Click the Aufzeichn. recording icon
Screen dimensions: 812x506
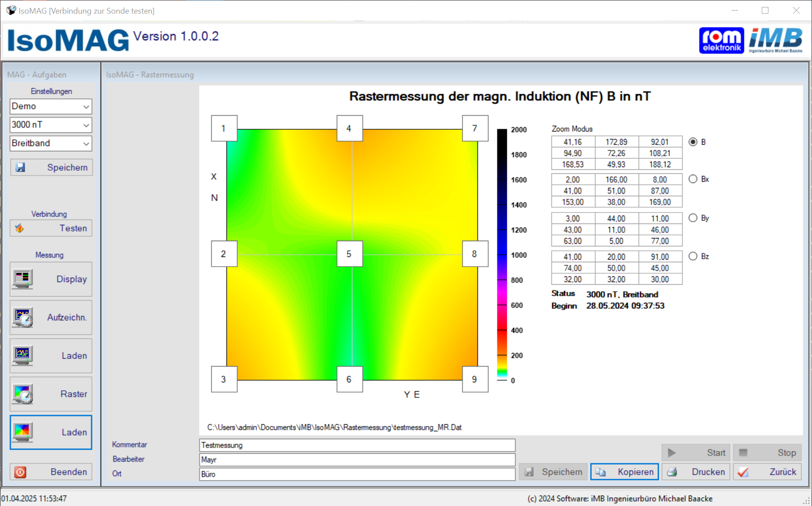click(x=22, y=318)
